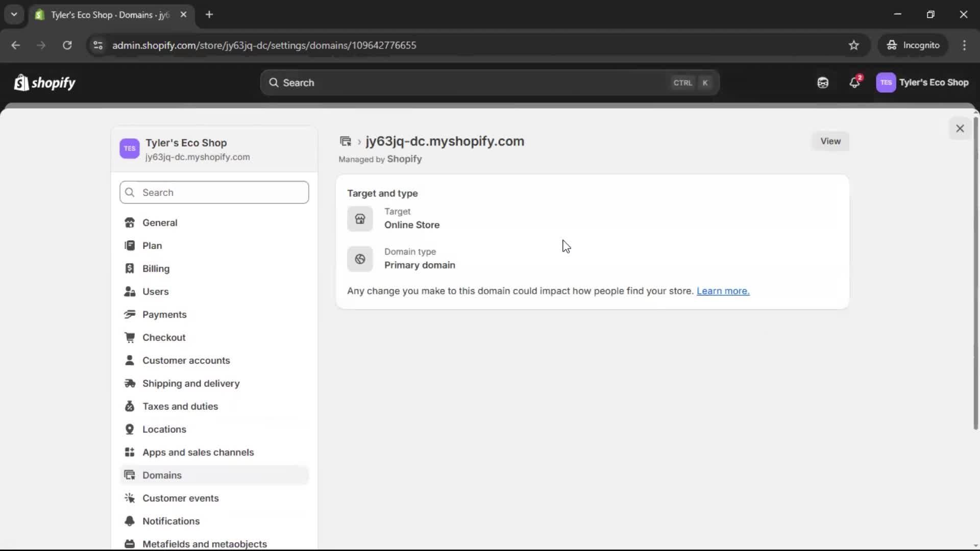Open the Learn more link
Image resolution: width=980 pixels, height=551 pixels.
(x=723, y=291)
